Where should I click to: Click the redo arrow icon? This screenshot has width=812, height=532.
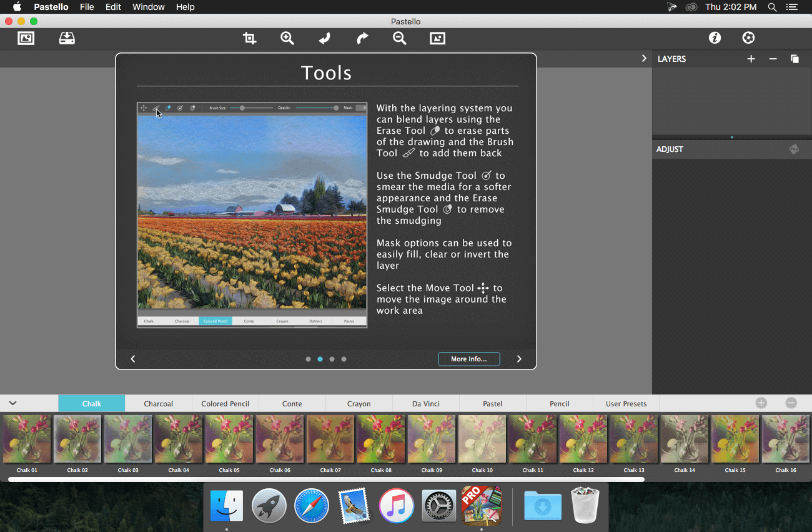click(x=362, y=39)
